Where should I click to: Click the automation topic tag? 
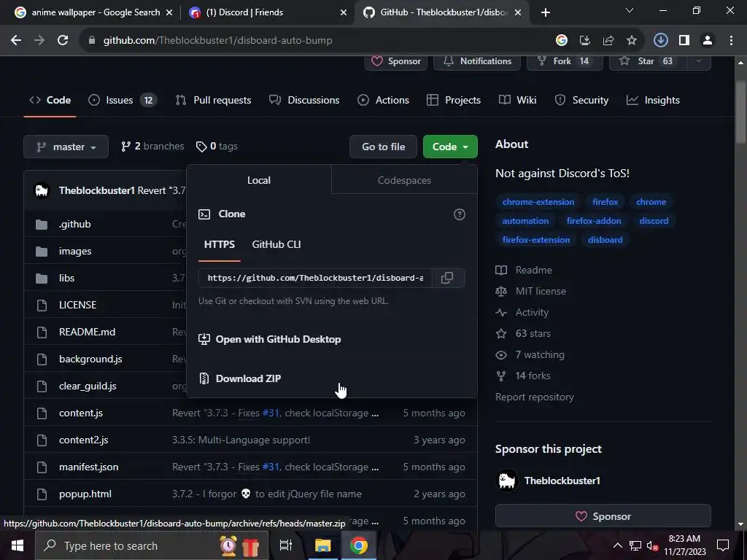coord(525,221)
